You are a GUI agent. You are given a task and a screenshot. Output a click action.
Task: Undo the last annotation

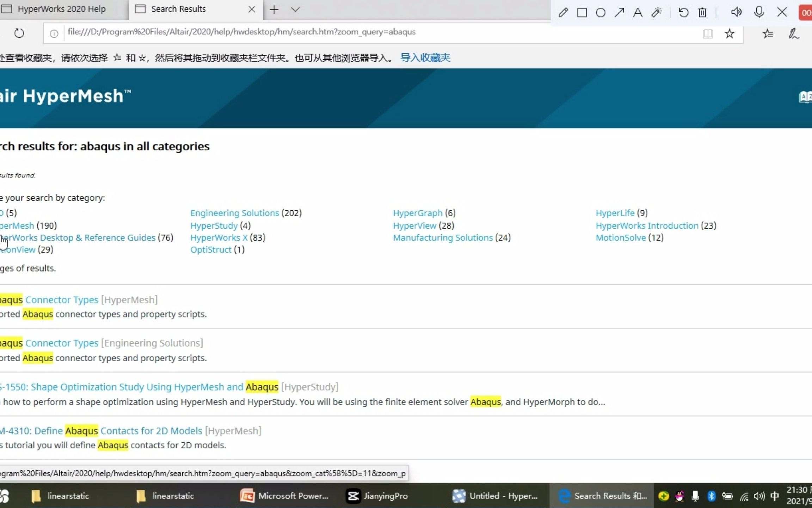683,13
